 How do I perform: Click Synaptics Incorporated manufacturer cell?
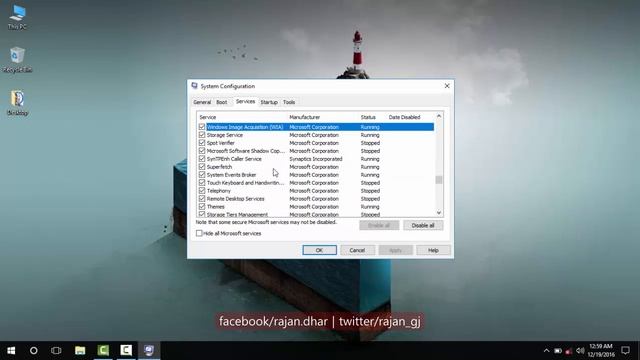click(316, 159)
